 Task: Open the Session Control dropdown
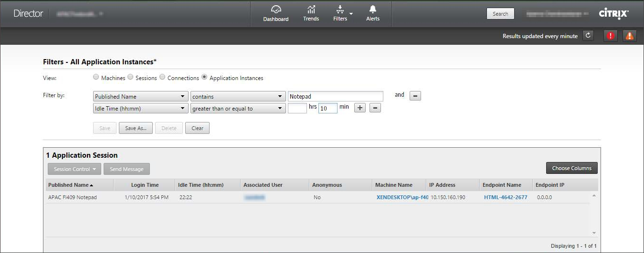pos(74,169)
